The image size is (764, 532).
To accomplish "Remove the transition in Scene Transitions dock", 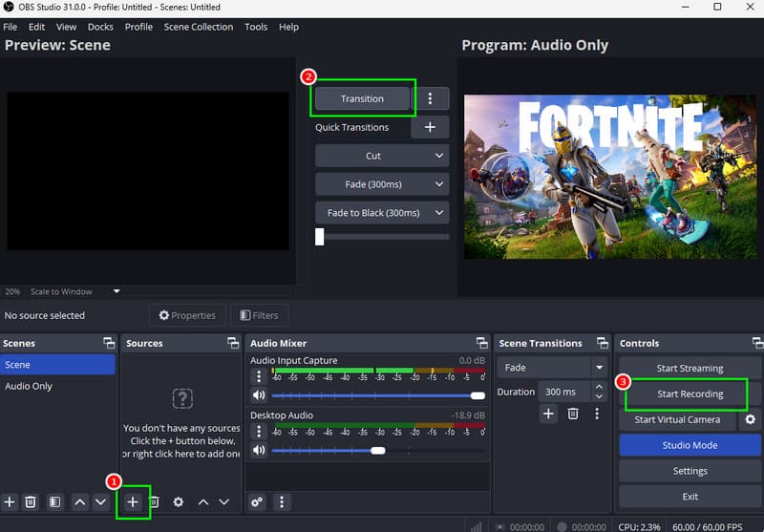I will click(x=573, y=414).
